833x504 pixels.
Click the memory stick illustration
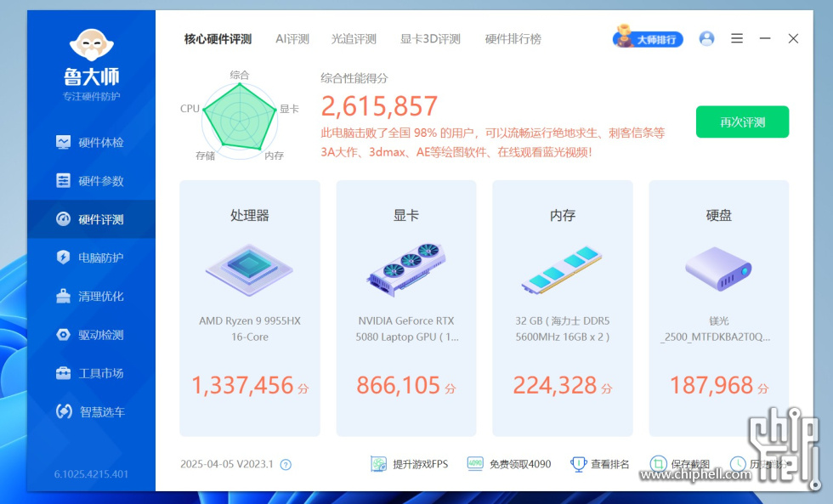pyautogui.click(x=562, y=269)
